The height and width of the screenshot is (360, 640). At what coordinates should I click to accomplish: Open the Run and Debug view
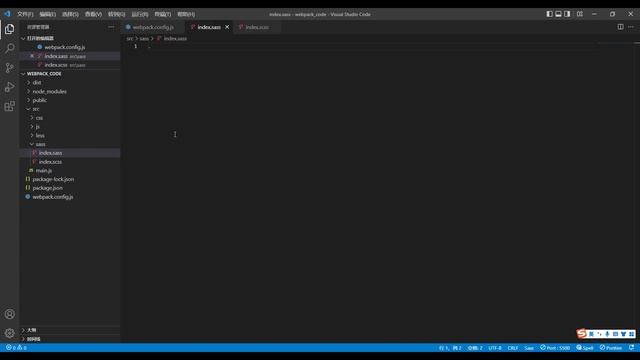(9, 87)
